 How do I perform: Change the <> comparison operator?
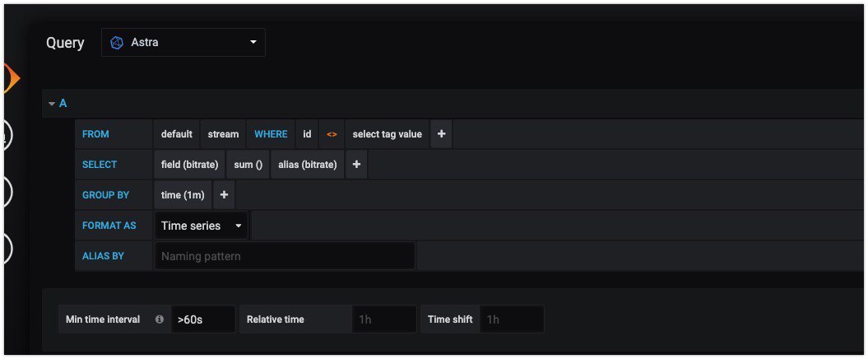tap(332, 134)
